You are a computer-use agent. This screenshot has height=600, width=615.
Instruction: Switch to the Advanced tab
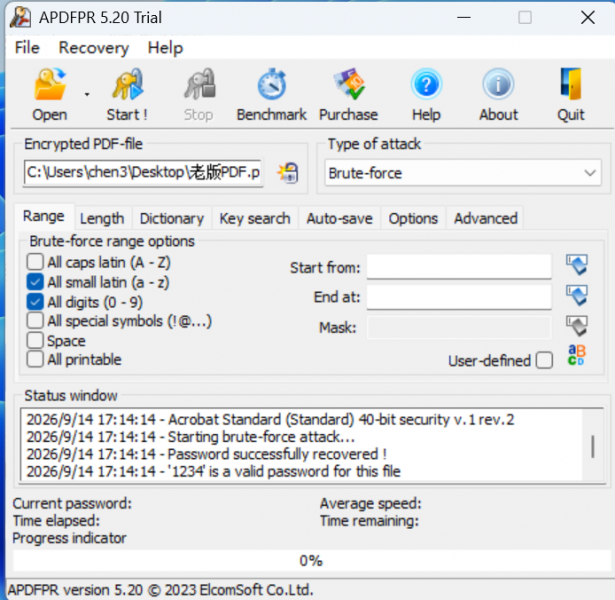486,218
